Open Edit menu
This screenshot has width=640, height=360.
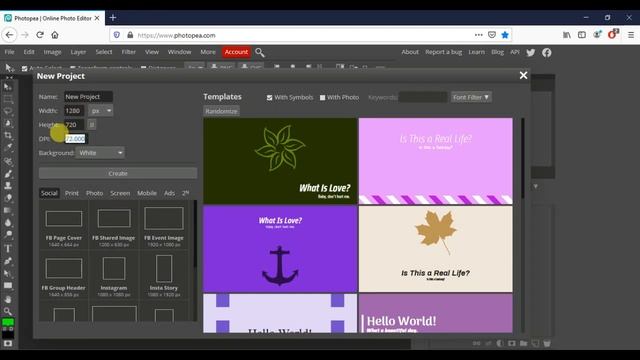coord(29,52)
